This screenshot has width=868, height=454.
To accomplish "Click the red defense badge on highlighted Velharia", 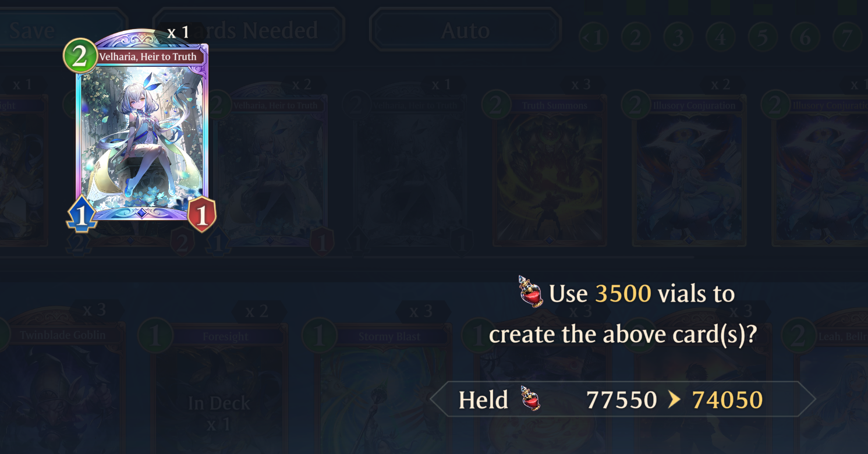I will coord(202,215).
